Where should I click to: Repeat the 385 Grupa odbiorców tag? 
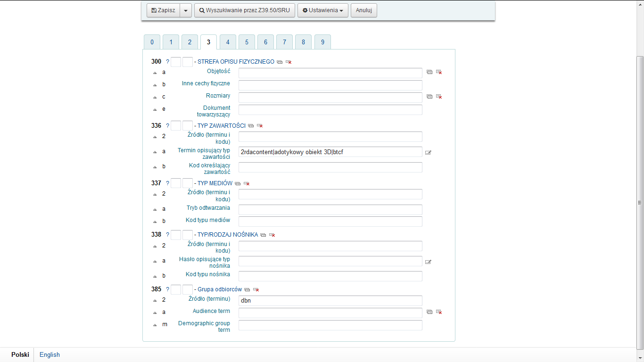tap(247, 290)
